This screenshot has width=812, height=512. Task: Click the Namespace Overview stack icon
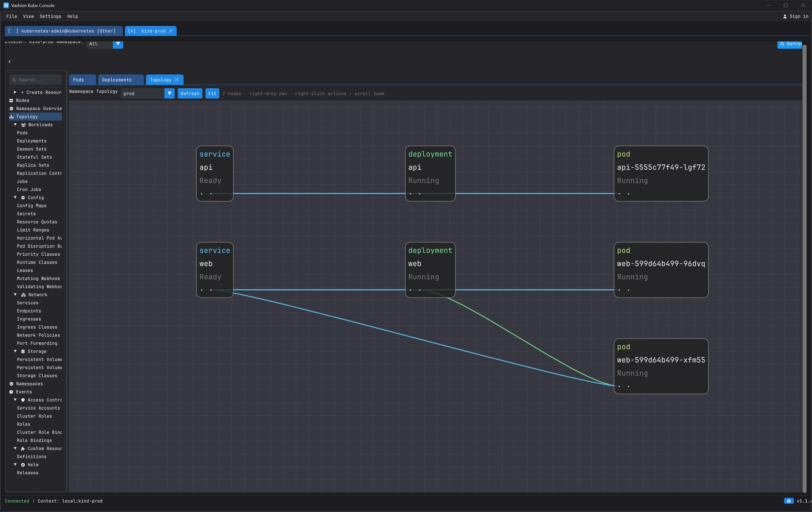click(11, 109)
